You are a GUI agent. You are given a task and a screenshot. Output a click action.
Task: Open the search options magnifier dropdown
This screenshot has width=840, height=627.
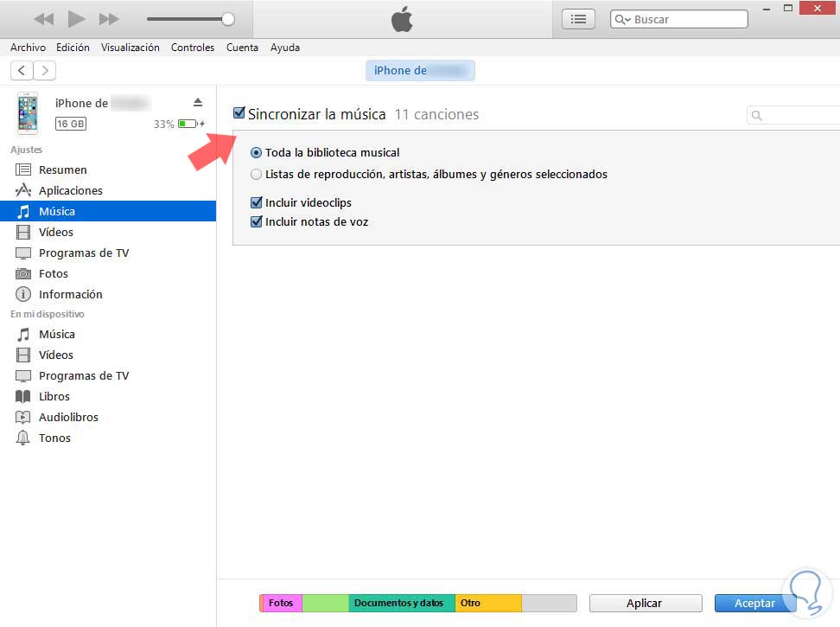[622, 19]
